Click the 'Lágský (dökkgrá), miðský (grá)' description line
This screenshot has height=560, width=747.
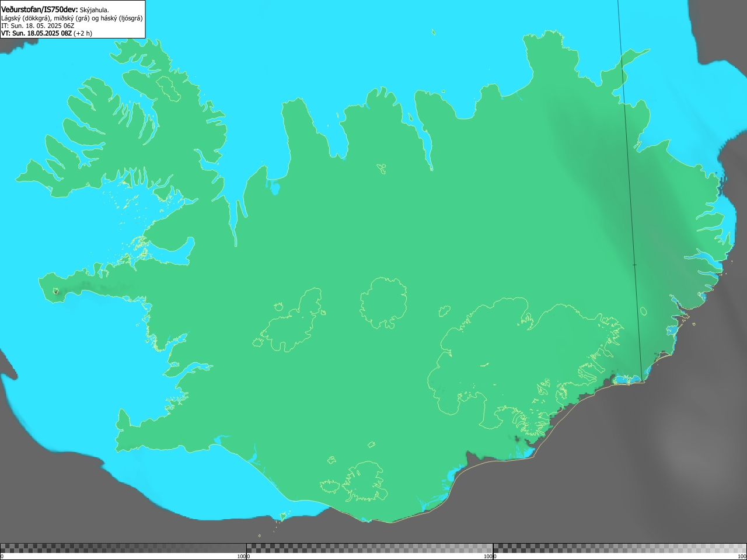[72, 18]
